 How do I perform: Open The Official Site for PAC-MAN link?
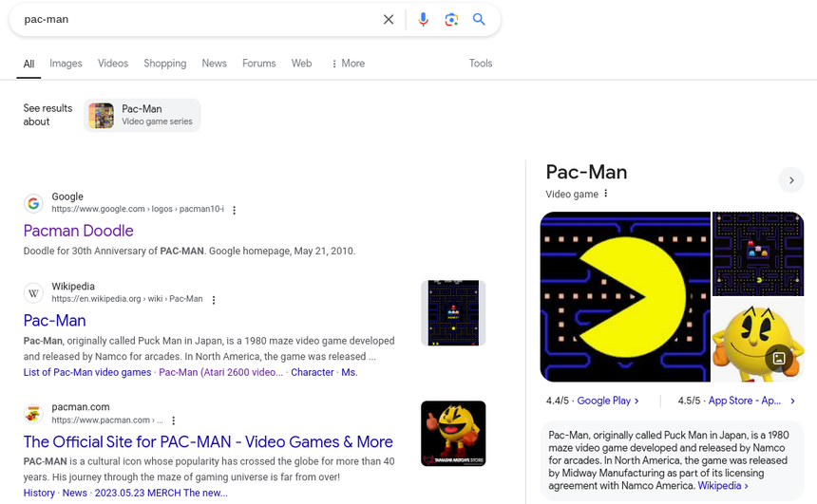[208, 441]
